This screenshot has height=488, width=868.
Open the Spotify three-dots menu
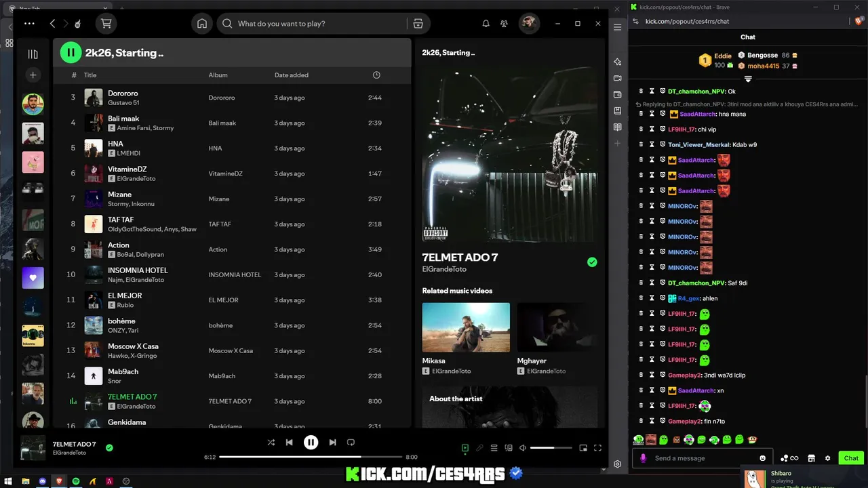[29, 23]
